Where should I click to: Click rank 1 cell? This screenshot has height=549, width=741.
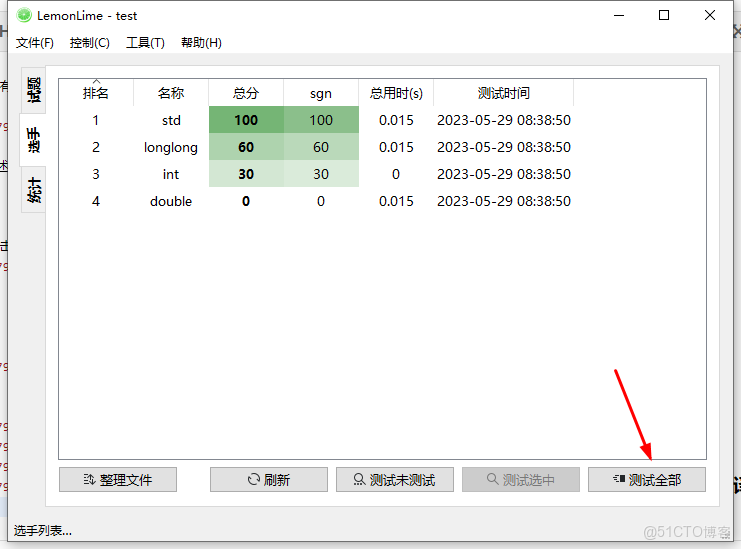tap(96, 120)
